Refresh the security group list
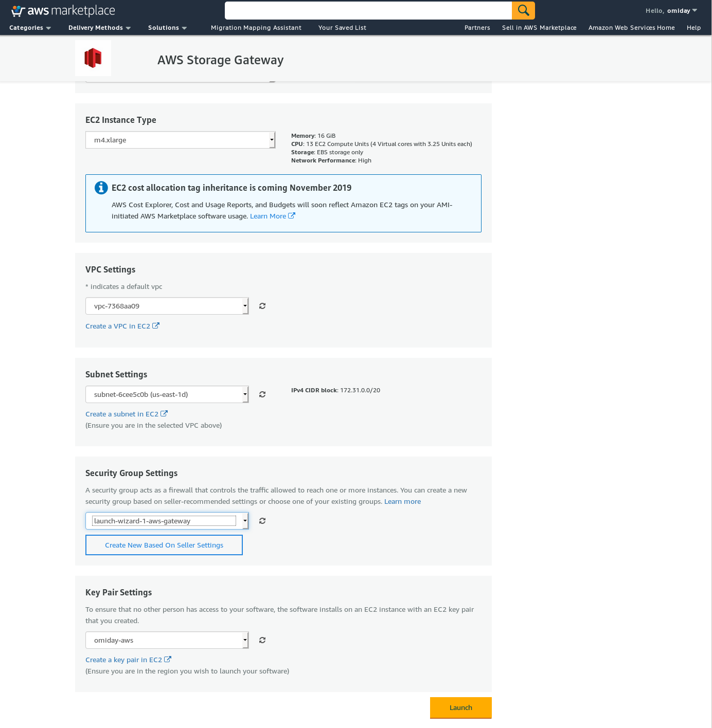The width and height of the screenshot is (712, 728). (262, 521)
